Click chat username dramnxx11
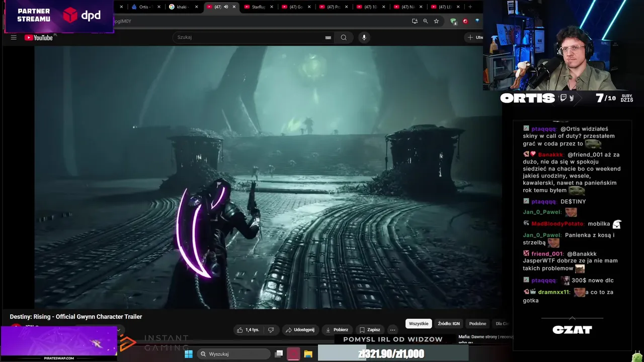Image resolution: width=644 pixels, height=362 pixels. [554, 292]
